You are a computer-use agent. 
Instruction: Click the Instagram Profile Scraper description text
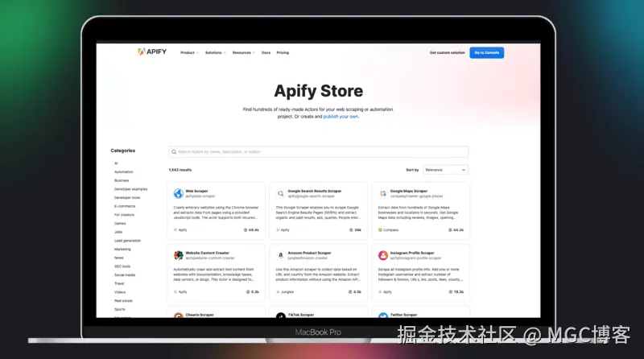pyautogui.click(x=420, y=274)
